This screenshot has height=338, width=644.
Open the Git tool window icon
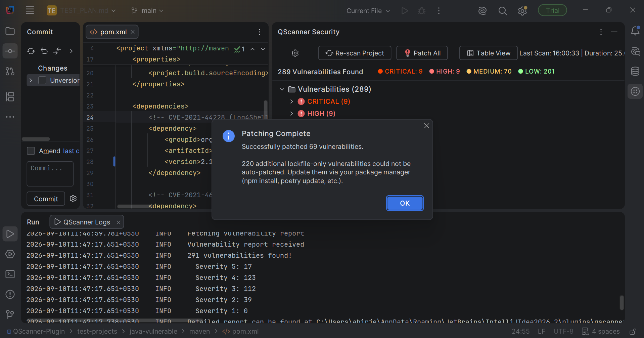[10, 314]
